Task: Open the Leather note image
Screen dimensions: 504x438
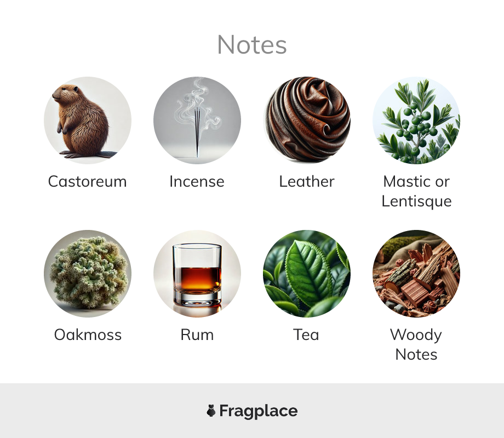Action: (x=307, y=120)
